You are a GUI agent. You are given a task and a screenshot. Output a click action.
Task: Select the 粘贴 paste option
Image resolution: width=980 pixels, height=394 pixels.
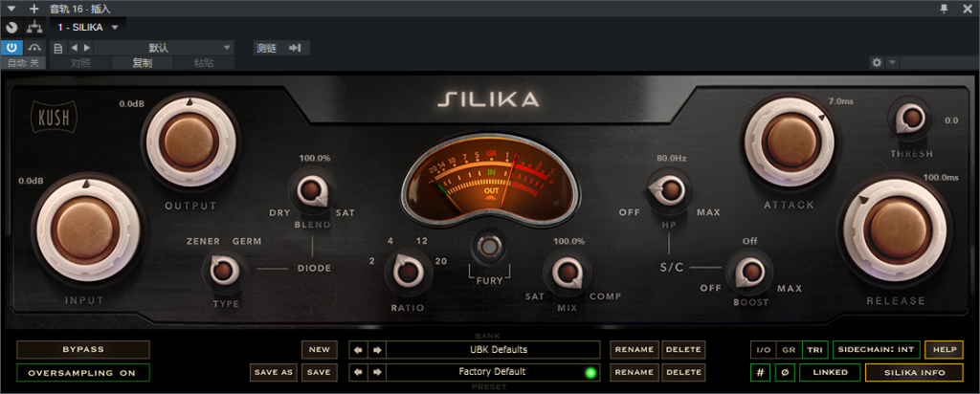click(x=203, y=63)
